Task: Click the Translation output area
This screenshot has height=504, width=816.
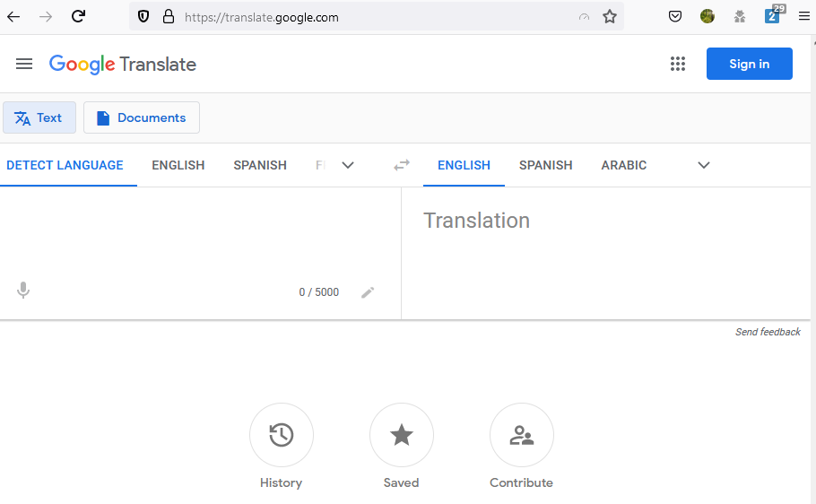Action: pyautogui.click(x=606, y=253)
